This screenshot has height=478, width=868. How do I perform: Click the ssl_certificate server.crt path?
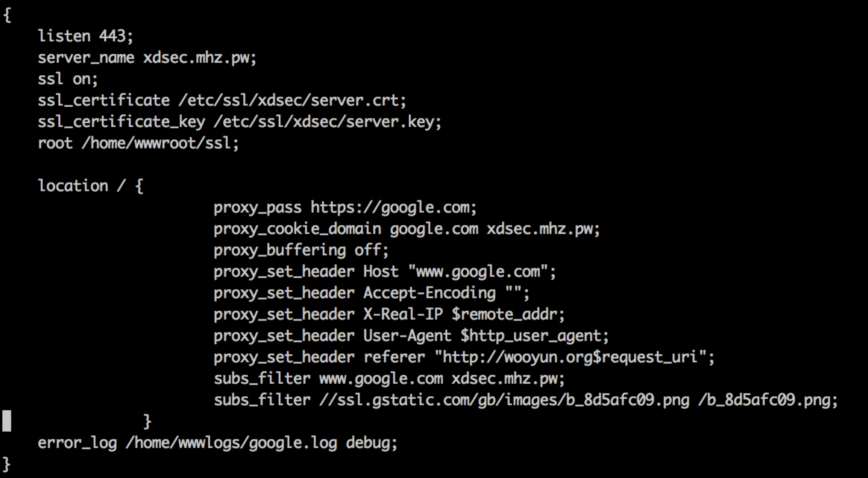click(x=292, y=101)
